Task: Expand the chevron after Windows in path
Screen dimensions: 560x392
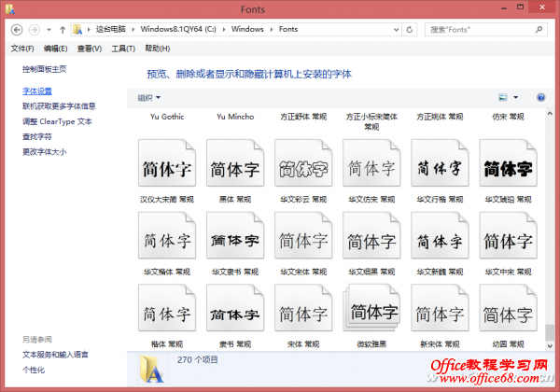Action: click(272, 29)
